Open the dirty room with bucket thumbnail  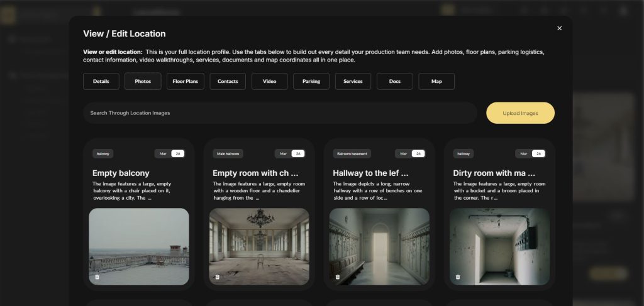coord(499,246)
